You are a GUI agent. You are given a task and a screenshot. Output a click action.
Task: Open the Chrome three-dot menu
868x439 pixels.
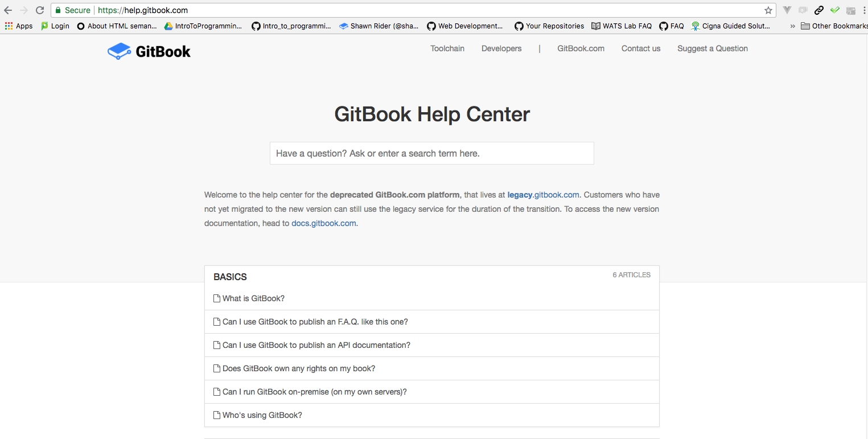click(x=864, y=10)
